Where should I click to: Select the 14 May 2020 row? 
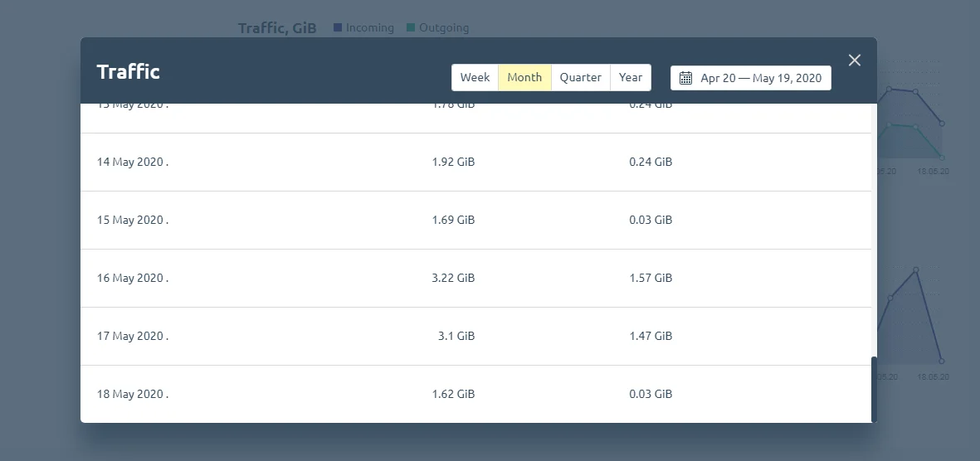[475, 163]
